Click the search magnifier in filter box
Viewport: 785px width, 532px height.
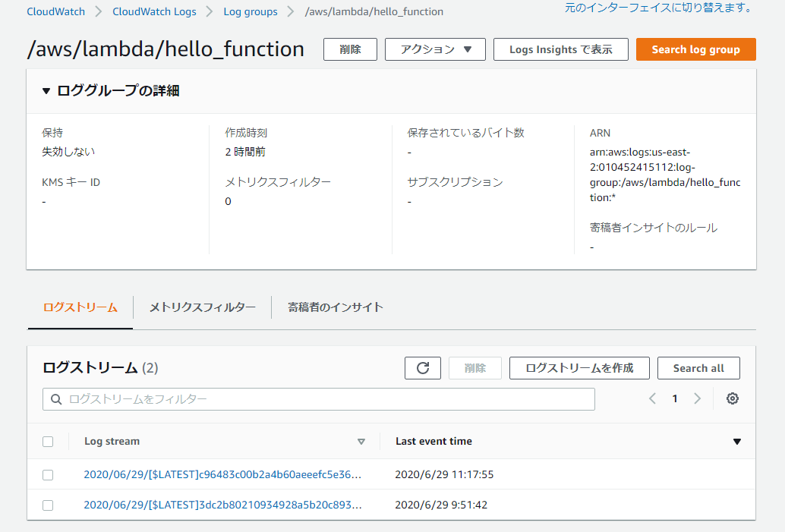click(x=56, y=399)
